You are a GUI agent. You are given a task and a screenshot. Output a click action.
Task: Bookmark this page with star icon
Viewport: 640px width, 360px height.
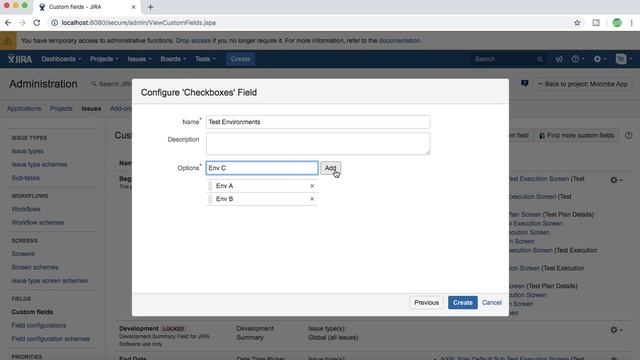tap(577, 23)
